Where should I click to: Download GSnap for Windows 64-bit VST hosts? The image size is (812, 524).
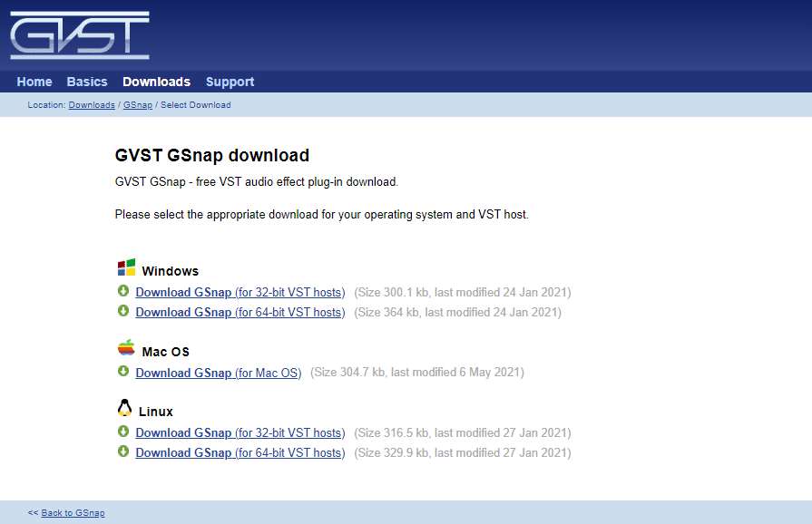tap(240, 313)
